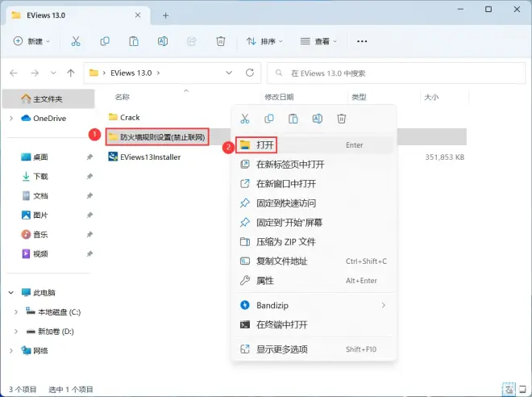Open the 排序 sort dropdown
The height and width of the screenshot is (397, 532).
264,41
